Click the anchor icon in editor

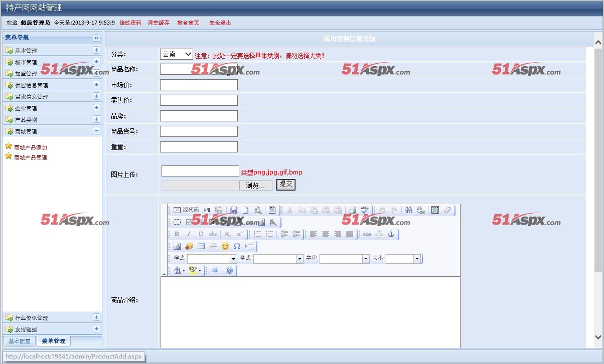click(x=392, y=234)
